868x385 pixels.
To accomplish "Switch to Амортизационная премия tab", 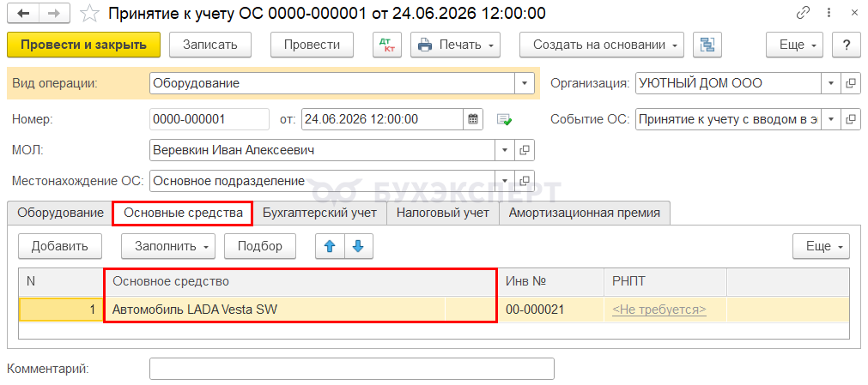I will (x=585, y=213).
